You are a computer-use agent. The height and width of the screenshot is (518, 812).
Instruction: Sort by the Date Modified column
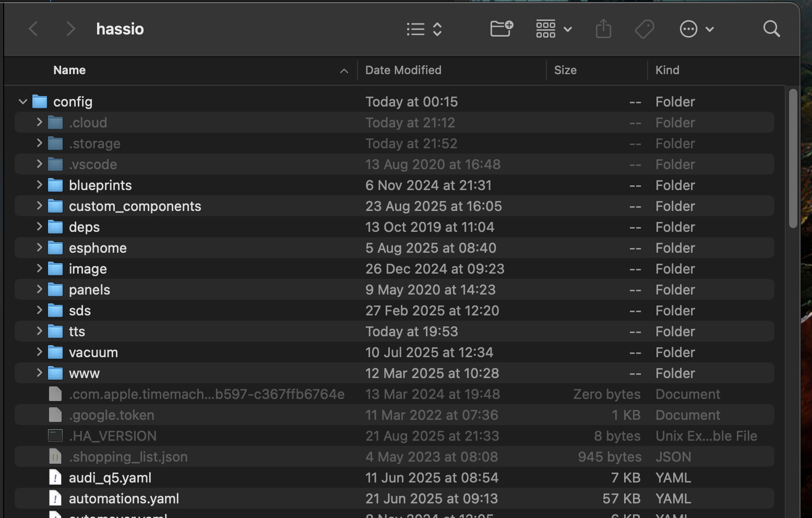click(403, 70)
